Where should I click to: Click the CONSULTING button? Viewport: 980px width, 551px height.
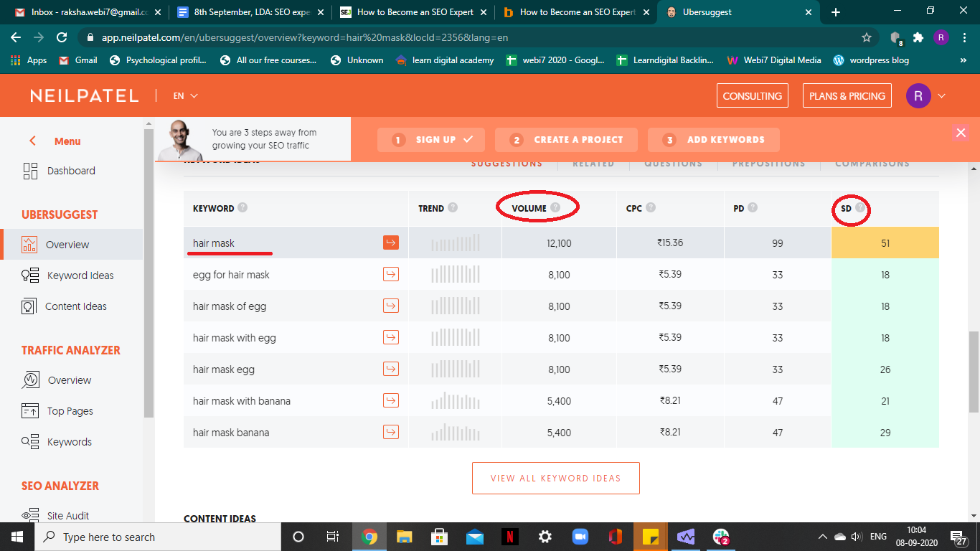[753, 96]
